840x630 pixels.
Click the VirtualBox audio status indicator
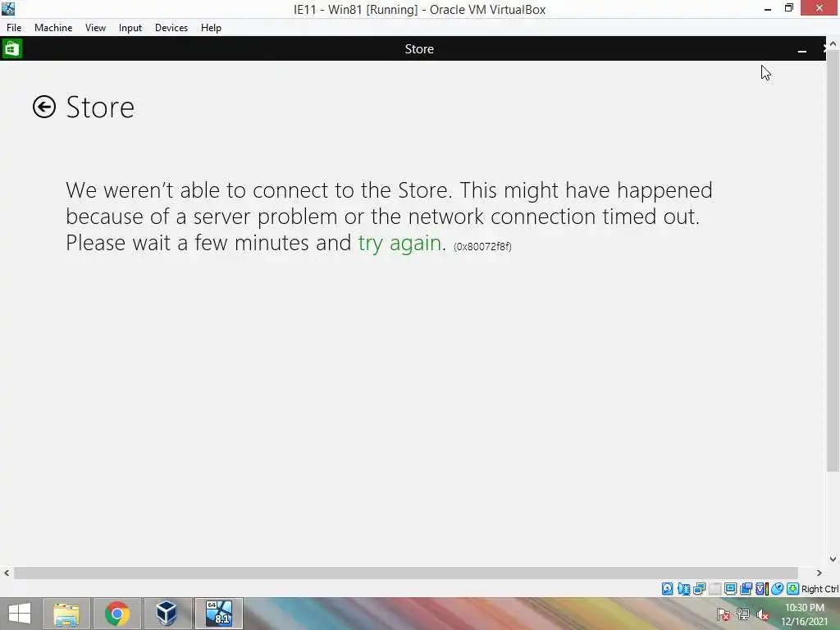click(683, 589)
